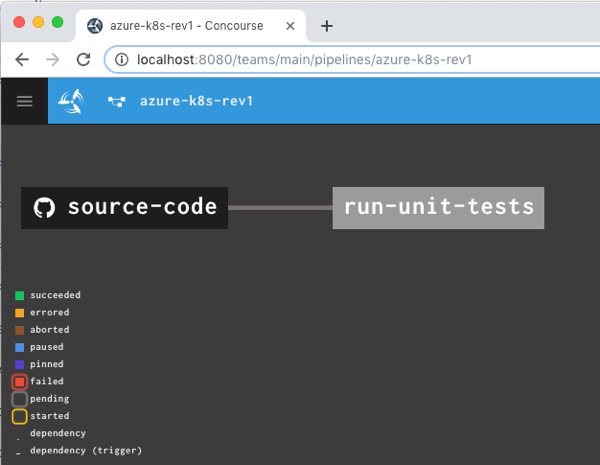Open the run-unit-tests job
The width and height of the screenshot is (600, 465).
(x=438, y=207)
